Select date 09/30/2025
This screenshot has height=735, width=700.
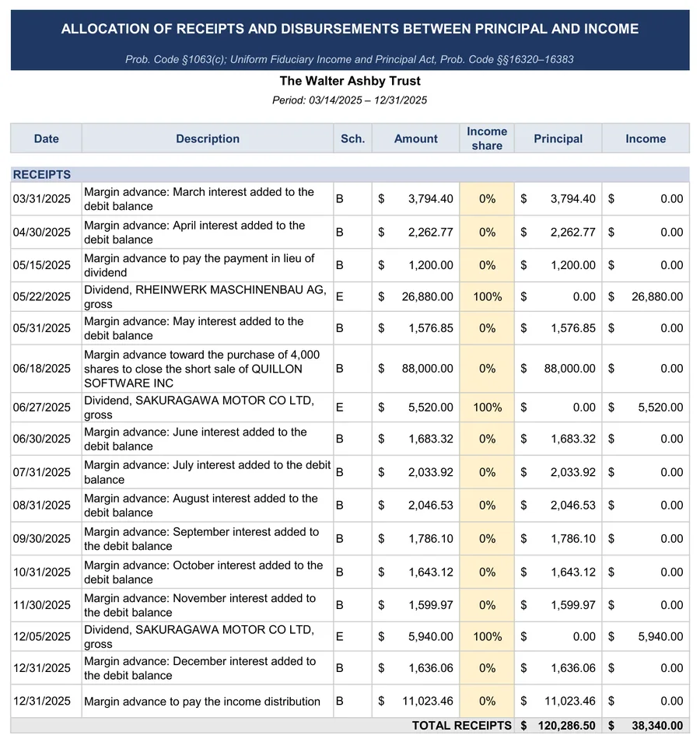(x=42, y=538)
